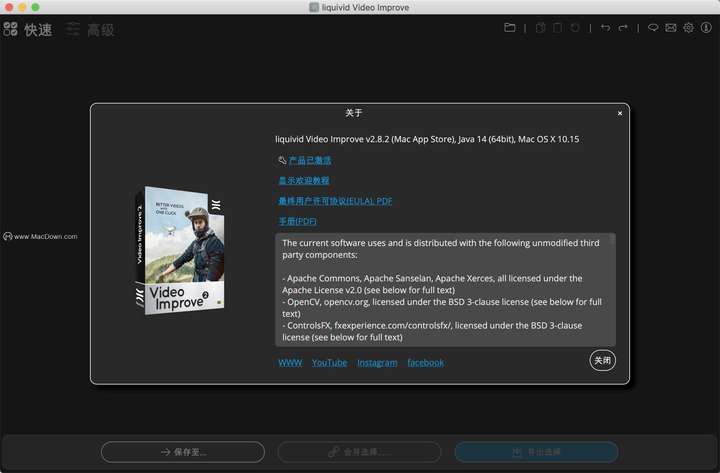This screenshot has height=473, width=720.
Task: Open the 产品已激活 link
Action: click(310, 160)
